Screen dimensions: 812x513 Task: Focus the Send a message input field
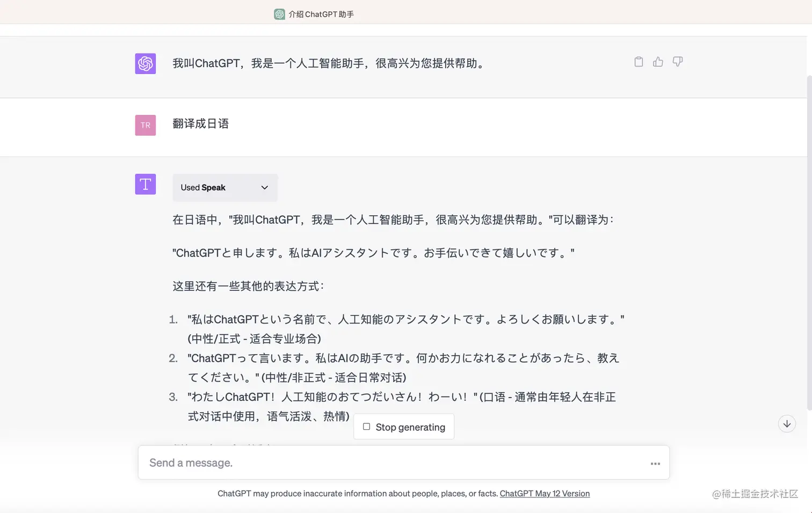pos(404,463)
